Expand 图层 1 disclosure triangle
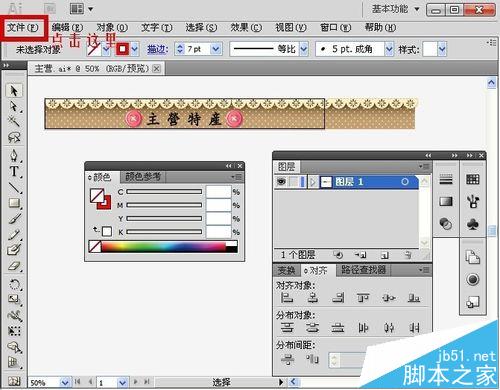 313,182
